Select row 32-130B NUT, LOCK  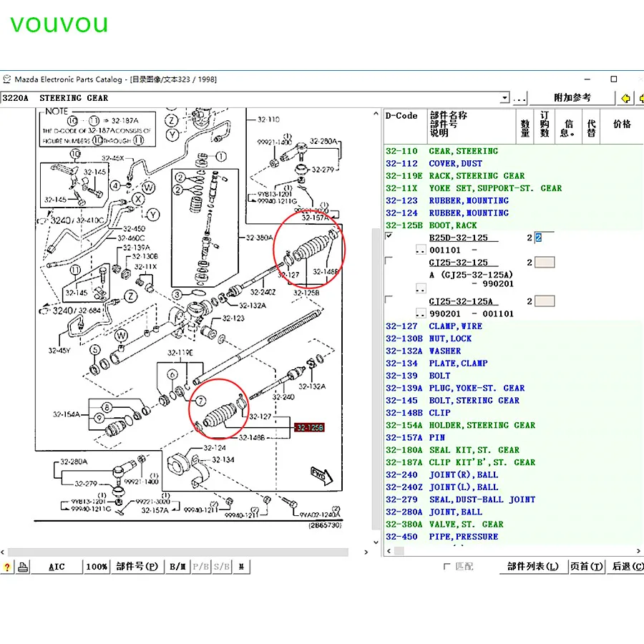click(513, 338)
